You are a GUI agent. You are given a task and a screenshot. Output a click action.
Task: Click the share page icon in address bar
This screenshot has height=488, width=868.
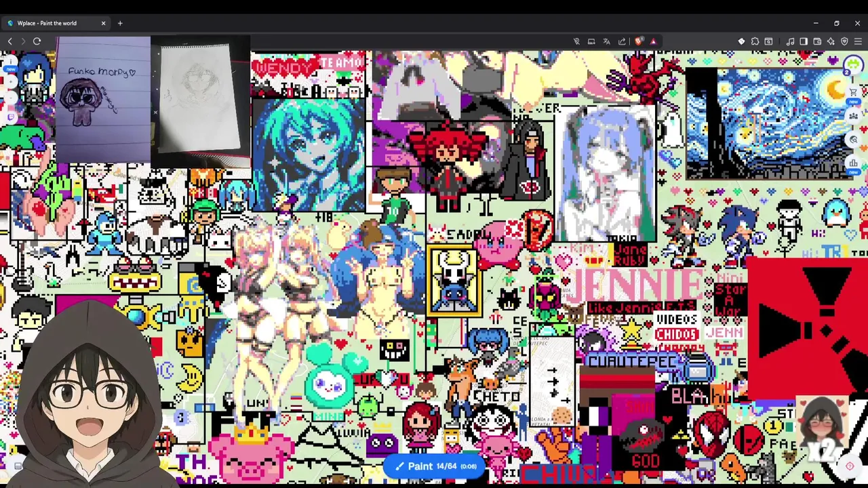pos(622,41)
